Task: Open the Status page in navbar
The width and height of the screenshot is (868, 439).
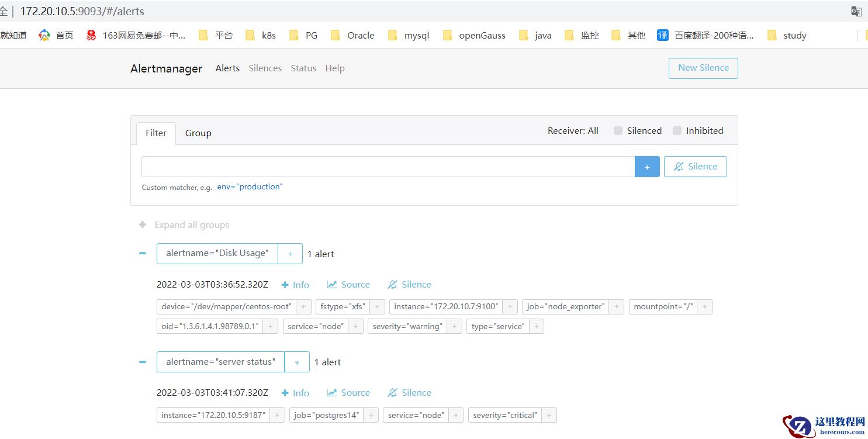Action: (x=303, y=68)
